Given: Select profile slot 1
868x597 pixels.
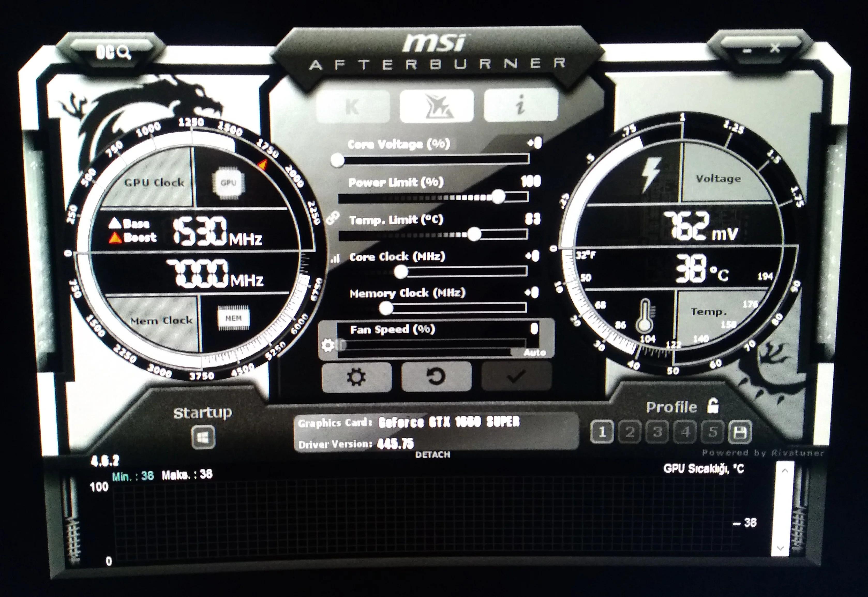Looking at the screenshot, I should point(602,432).
